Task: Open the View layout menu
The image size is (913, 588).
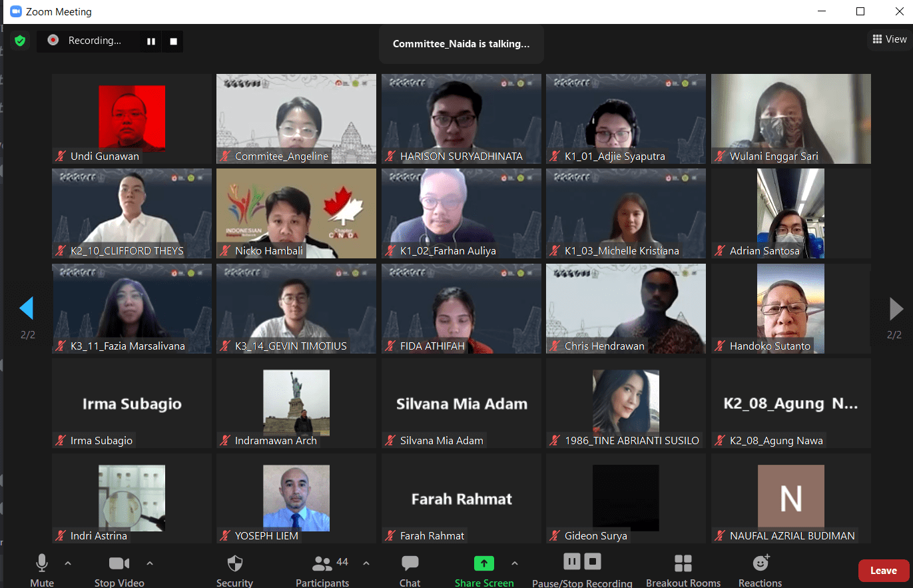Action: pyautogui.click(x=889, y=39)
